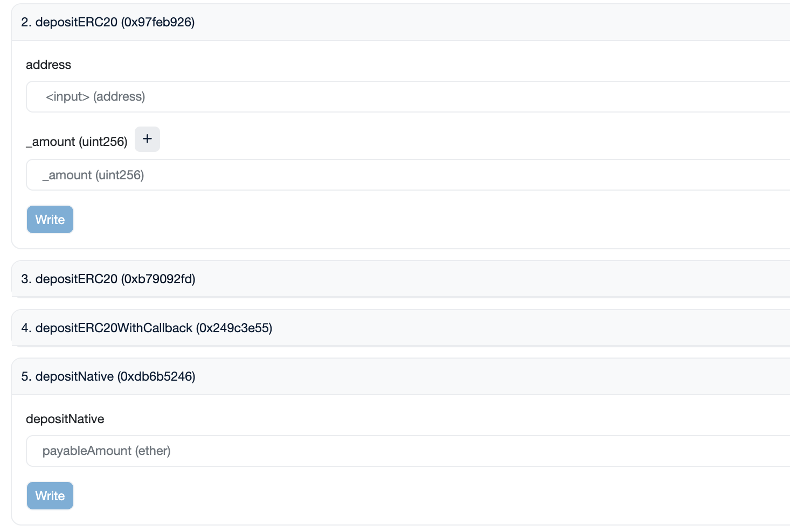The width and height of the screenshot is (790, 532).
Task: Click the 0x249c3e55 selector text
Action: point(234,328)
